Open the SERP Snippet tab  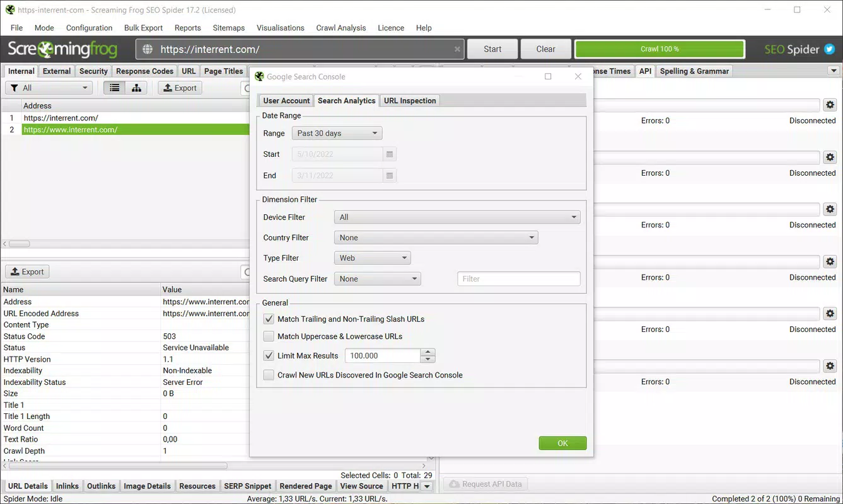[x=248, y=486]
